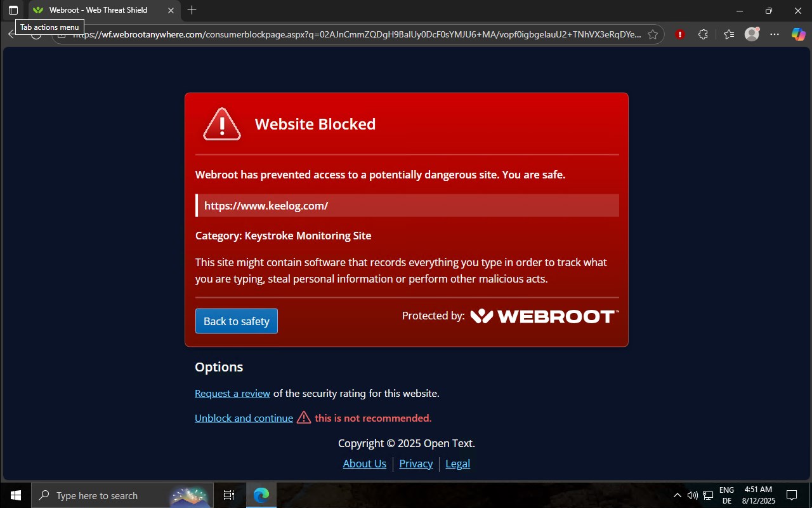812x508 pixels.
Task: Open Favorites list icon in toolbar
Action: [728, 34]
